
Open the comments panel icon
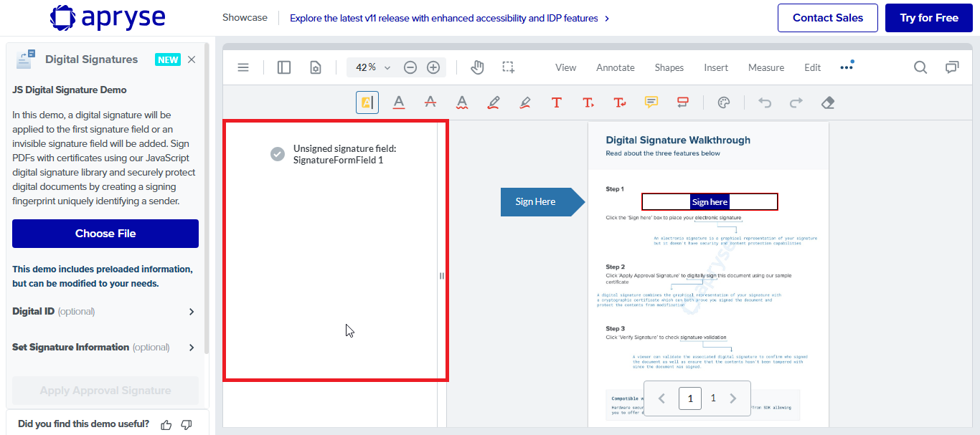click(952, 67)
